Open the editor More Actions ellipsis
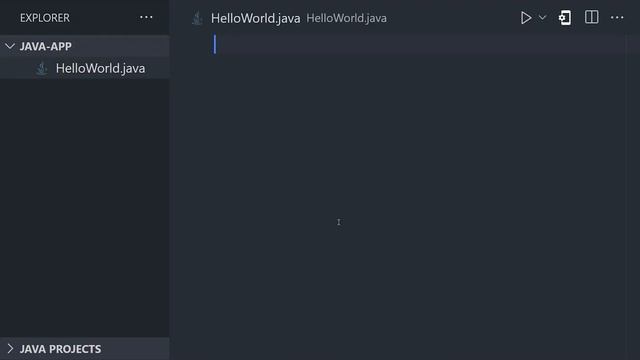640x360 pixels. point(617,18)
